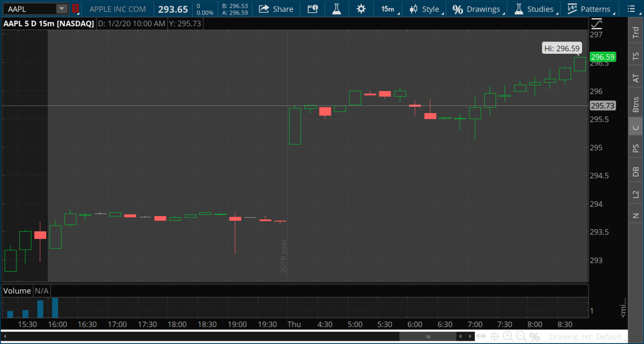Click the 295.73 cursor price label on axis
Viewport: 644px width, 344px height.
(x=602, y=106)
